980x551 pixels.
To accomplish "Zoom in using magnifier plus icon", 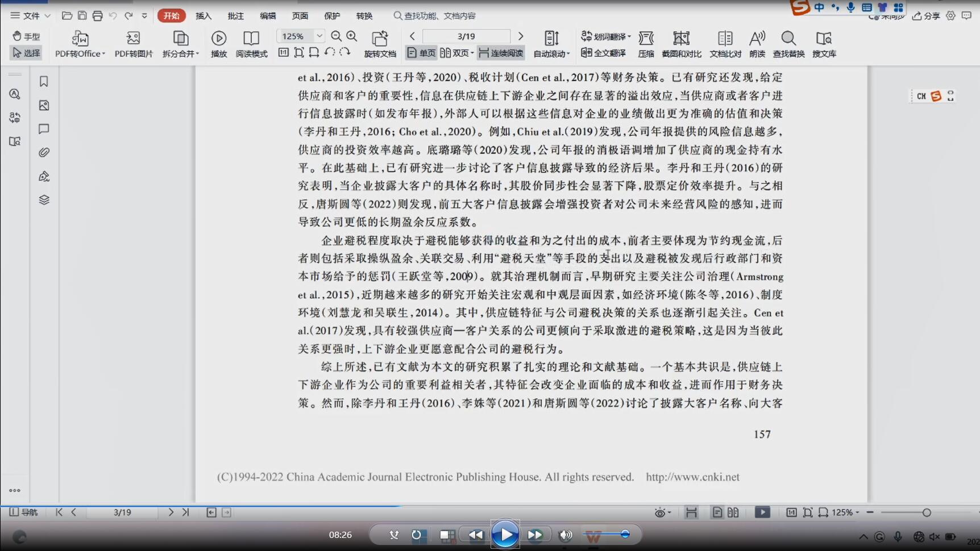I will click(x=352, y=36).
